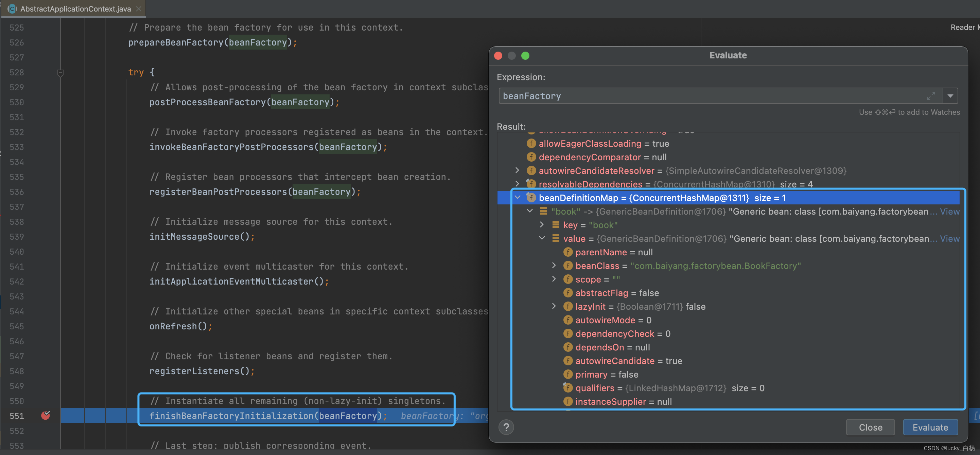
Task: Click View link on the value row
Action: [949, 239]
